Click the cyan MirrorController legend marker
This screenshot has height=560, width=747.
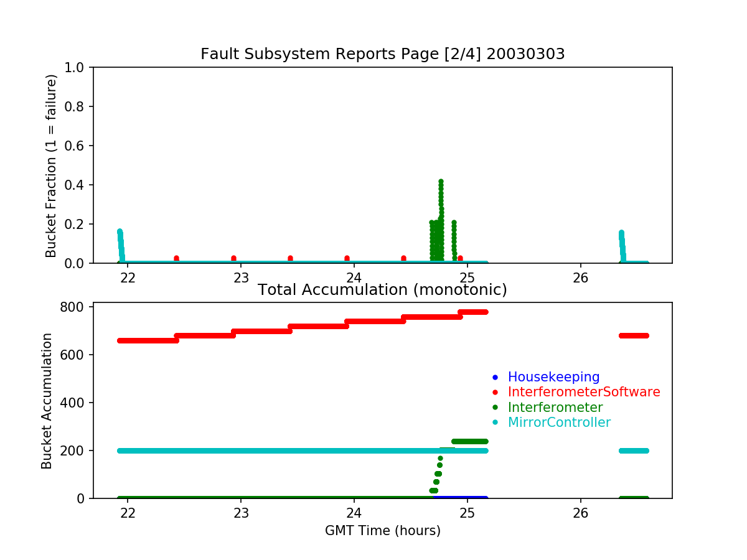(496, 422)
